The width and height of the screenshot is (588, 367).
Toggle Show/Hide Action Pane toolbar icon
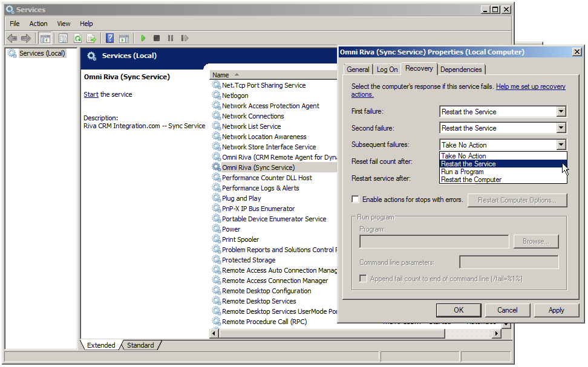click(x=124, y=38)
